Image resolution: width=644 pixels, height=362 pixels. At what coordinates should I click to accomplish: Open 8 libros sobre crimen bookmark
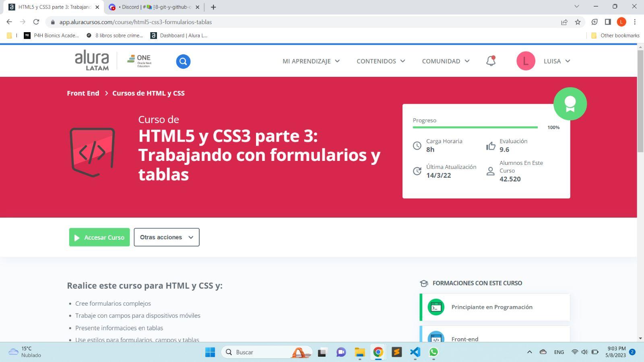(115, 35)
